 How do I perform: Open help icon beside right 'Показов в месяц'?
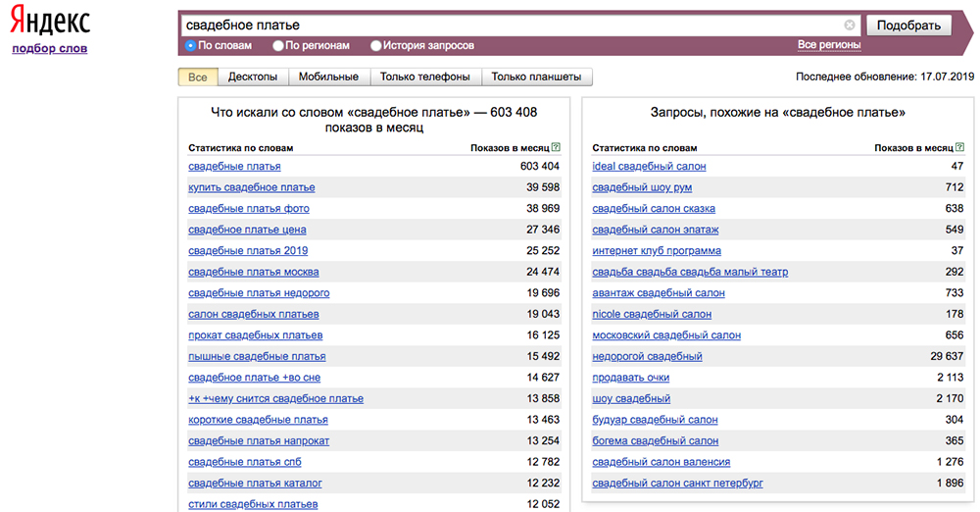(960, 148)
